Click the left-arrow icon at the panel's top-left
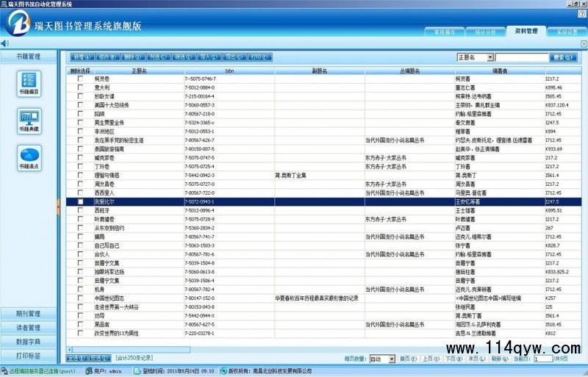588x377 pixels. [4, 44]
